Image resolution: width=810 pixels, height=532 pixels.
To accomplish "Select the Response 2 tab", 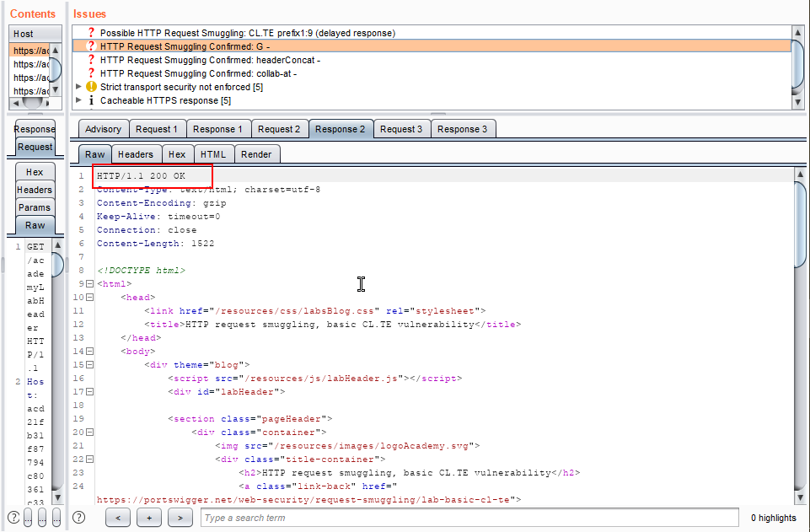I will pos(340,129).
